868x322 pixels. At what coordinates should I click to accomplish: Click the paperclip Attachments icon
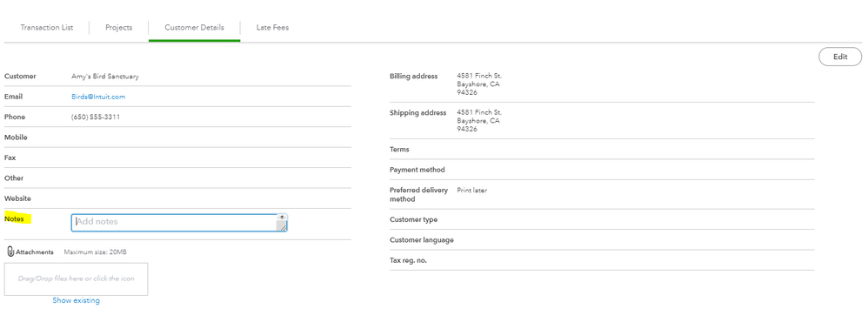tap(10, 252)
